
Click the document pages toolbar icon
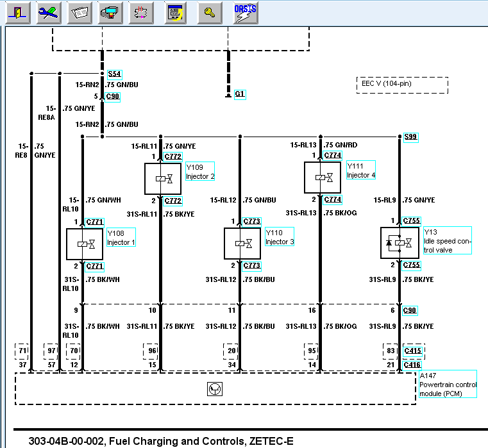click(x=80, y=13)
